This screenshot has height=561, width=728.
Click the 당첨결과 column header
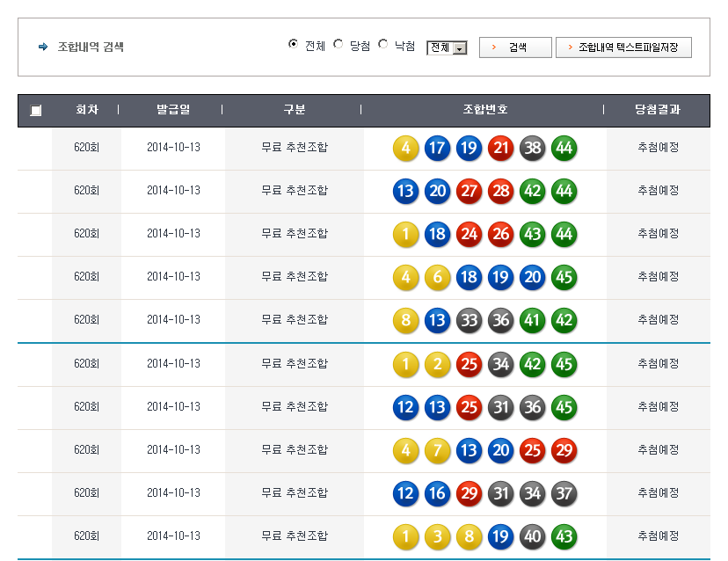(658, 110)
